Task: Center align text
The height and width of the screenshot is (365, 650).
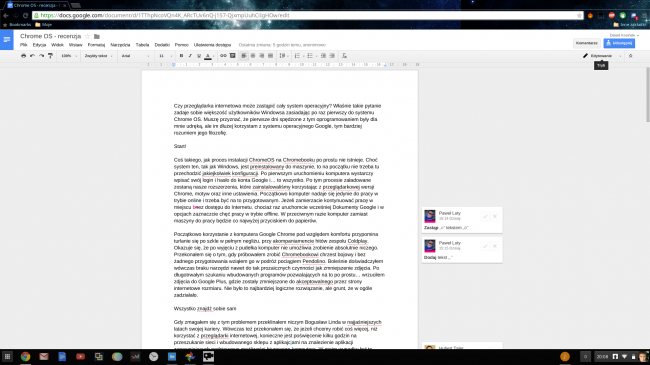Action: point(253,56)
